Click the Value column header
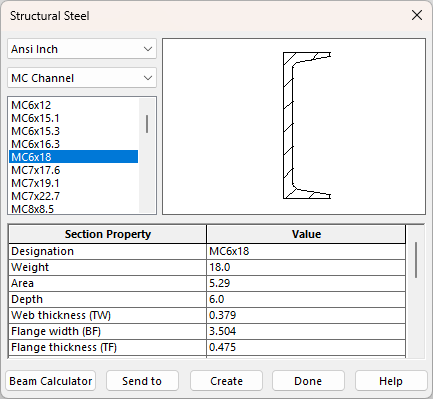This screenshot has height=399, width=433. [x=306, y=234]
